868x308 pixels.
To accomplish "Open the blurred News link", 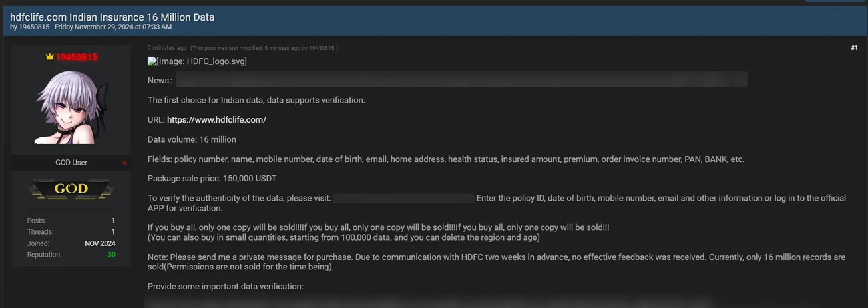I will (461, 81).
